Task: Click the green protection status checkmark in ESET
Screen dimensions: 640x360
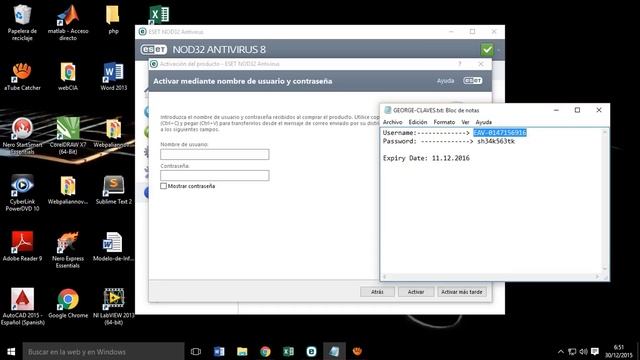Action: pyautogui.click(x=487, y=50)
